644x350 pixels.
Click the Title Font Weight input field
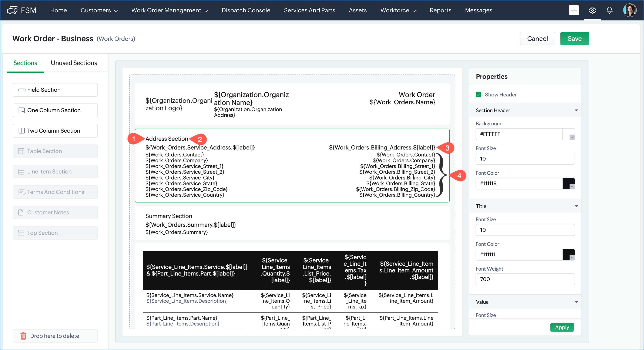[x=525, y=279]
